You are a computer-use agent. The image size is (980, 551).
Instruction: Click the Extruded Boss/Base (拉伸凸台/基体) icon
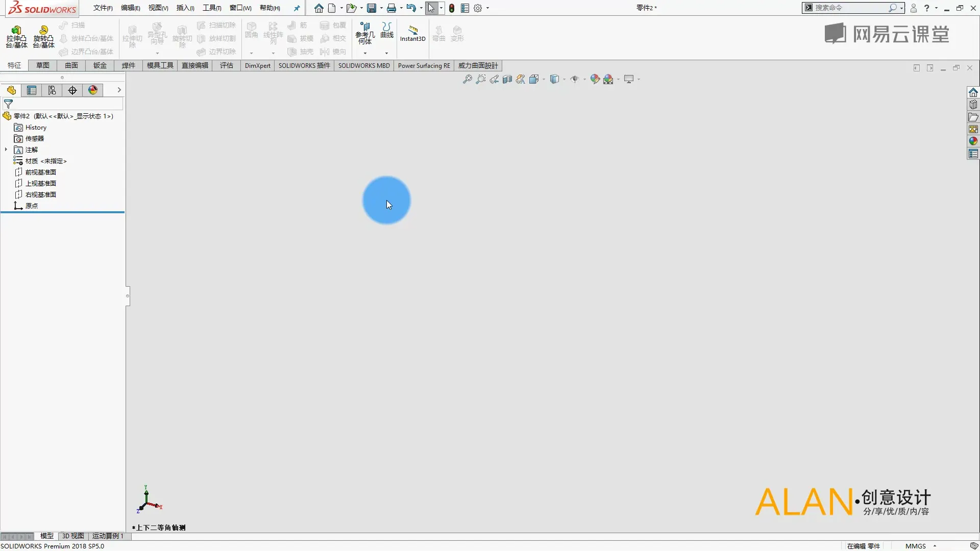click(x=16, y=31)
